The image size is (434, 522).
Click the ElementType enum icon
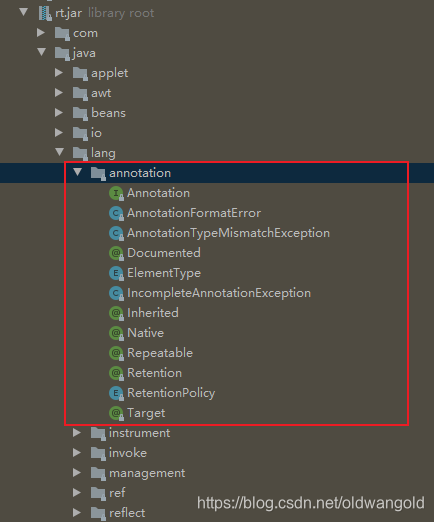116,273
